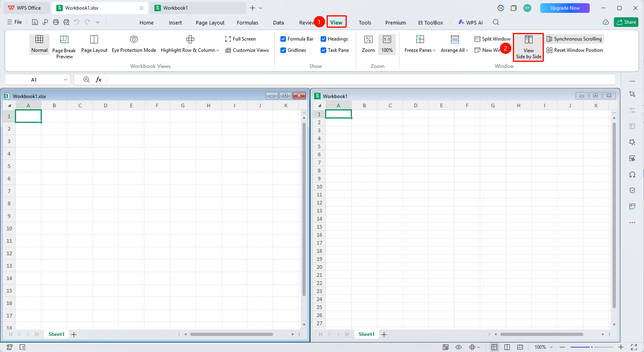This screenshot has height=352, width=644.
Task: Click Split Window
Action: (492, 39)
